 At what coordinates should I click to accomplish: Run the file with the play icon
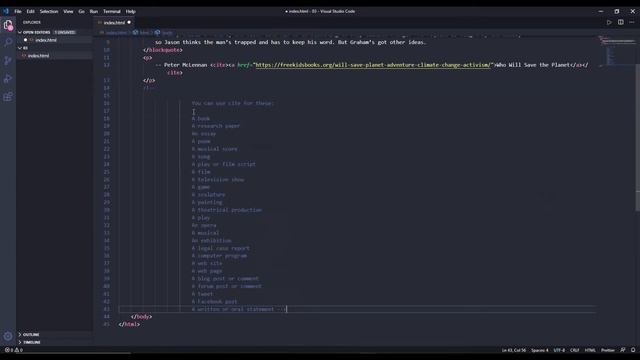pyautogui.click(x=609, y=22)
